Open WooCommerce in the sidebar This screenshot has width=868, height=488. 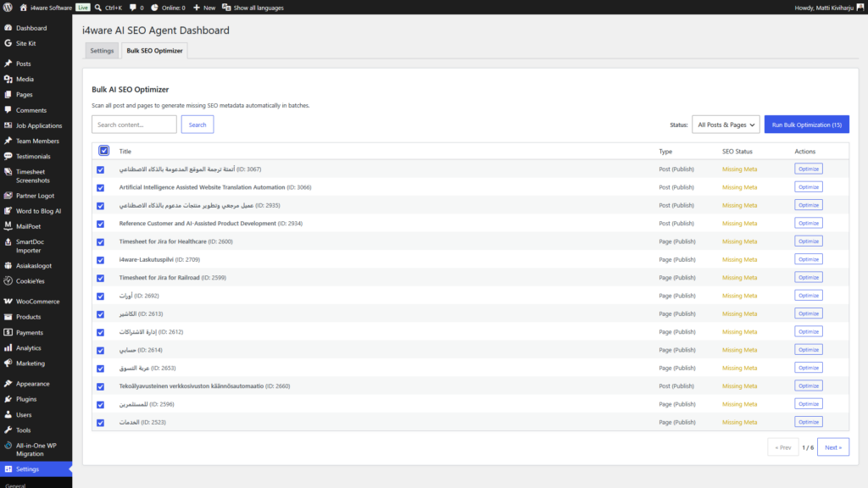point(36,302)
